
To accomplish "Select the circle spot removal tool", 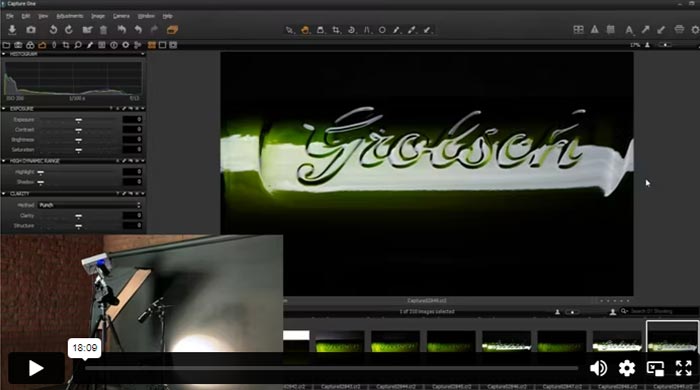I will [x=382, y=30].
